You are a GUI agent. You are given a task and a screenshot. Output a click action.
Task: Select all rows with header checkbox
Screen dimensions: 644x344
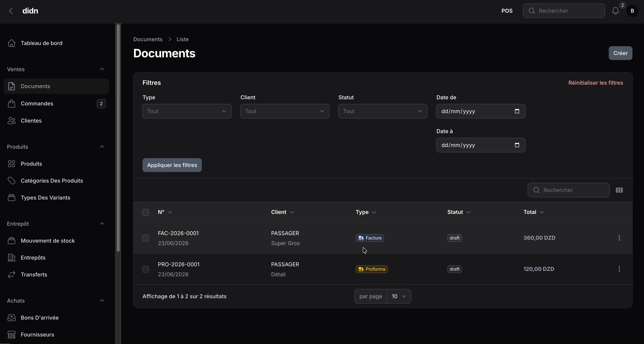[x=146, y=212]
